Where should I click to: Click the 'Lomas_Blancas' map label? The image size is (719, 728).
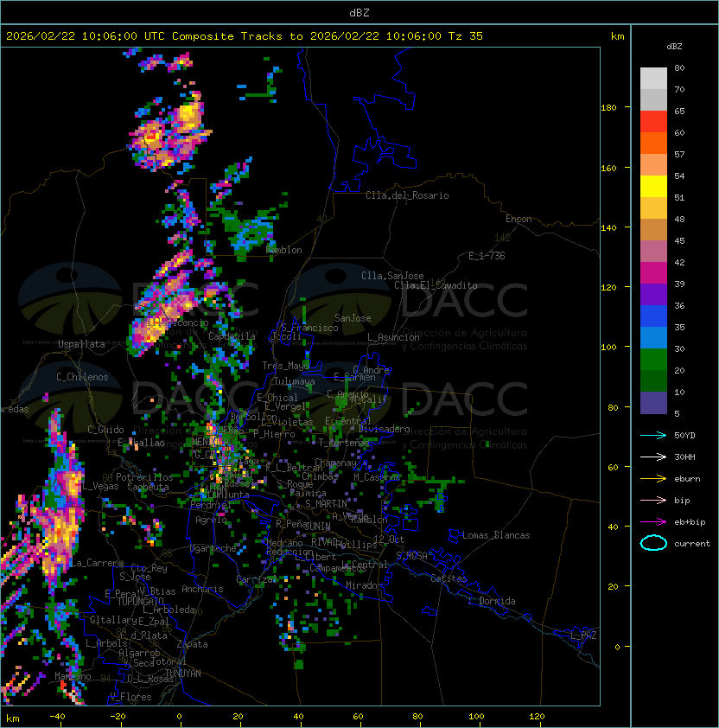coord(496,535)
